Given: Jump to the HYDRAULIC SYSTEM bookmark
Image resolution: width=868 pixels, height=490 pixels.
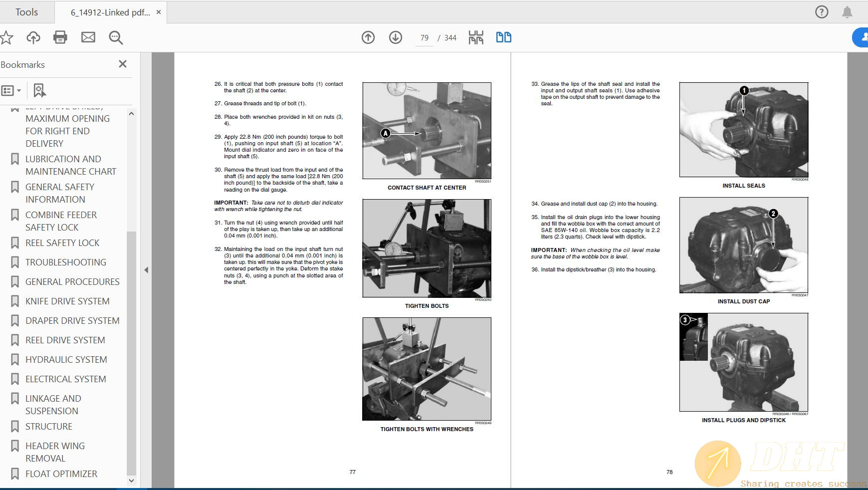Looking at the screenshot, I should pyautogui.click(x=66, y=359).
